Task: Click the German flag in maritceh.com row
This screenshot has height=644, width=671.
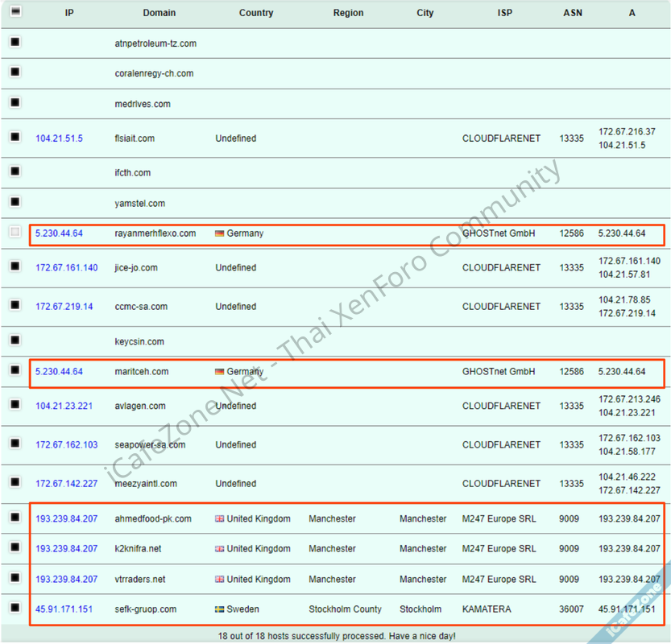Action: point(219,372)
